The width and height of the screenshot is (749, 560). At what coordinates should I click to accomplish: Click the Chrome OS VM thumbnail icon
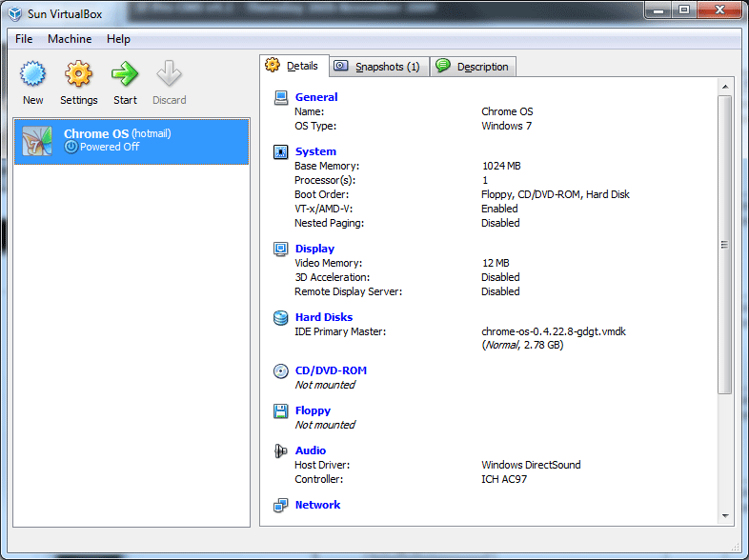[37, 141]
